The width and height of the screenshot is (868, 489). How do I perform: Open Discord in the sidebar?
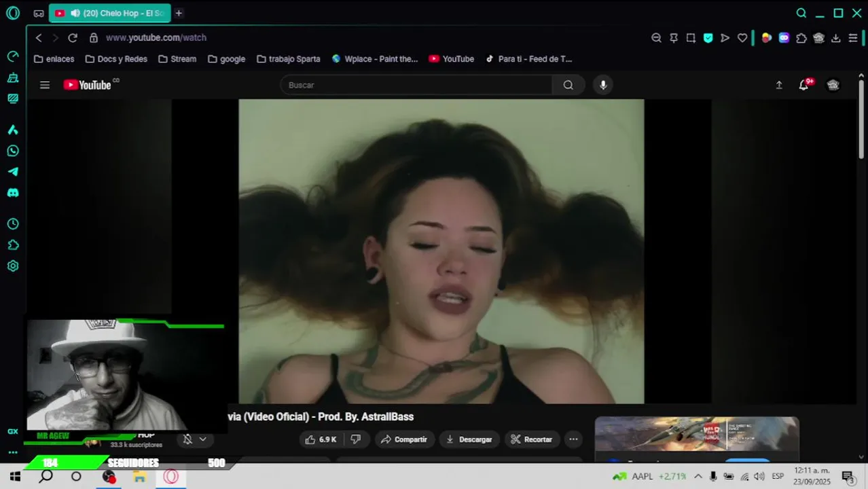(13, 193)
